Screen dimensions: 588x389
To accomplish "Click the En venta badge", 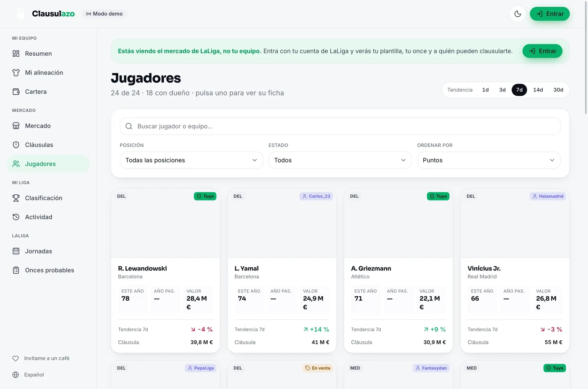I will pyautogui.click(x=318, y=368).
